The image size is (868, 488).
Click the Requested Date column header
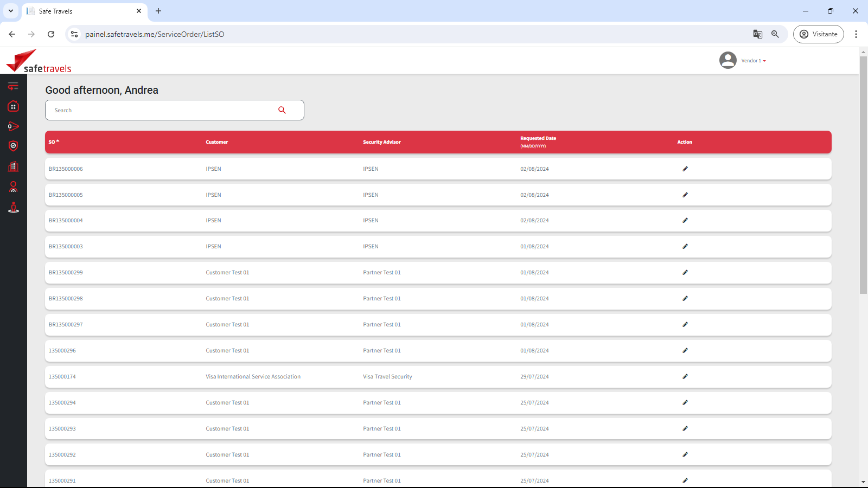(538, 139)
